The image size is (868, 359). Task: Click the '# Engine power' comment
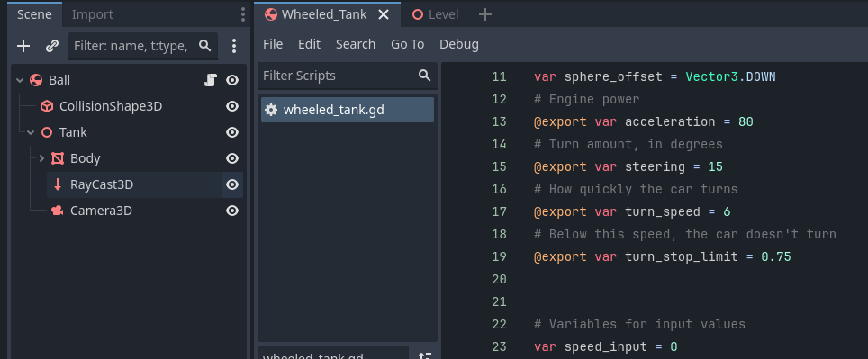(x=587, y=100)
